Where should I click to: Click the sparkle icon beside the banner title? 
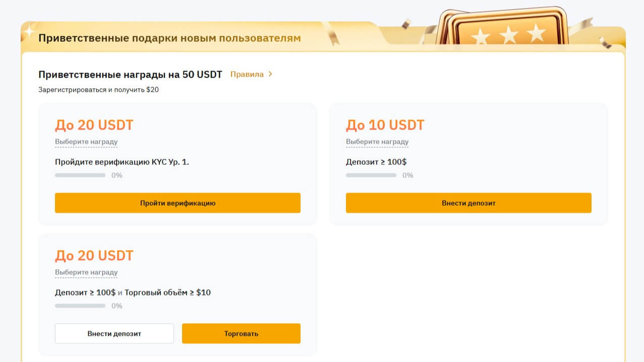point(28,31)
